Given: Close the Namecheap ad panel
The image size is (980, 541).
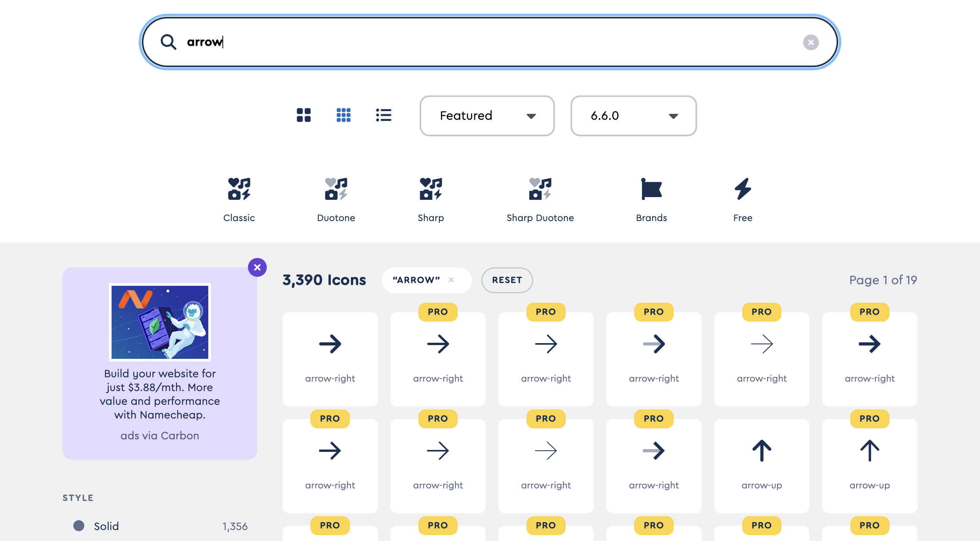Looking at the screenshot, I should pos(257,267).
